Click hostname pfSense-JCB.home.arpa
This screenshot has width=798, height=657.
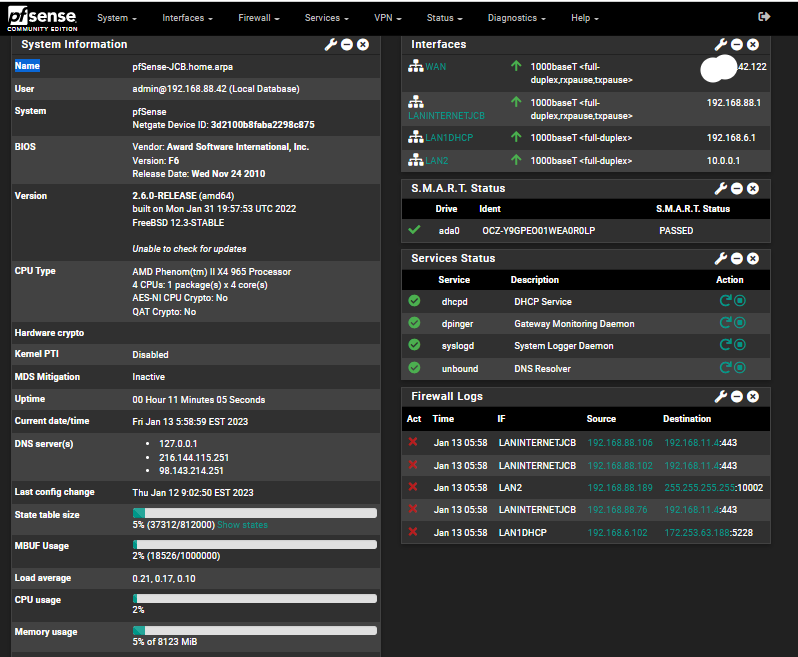pos(183,67)
